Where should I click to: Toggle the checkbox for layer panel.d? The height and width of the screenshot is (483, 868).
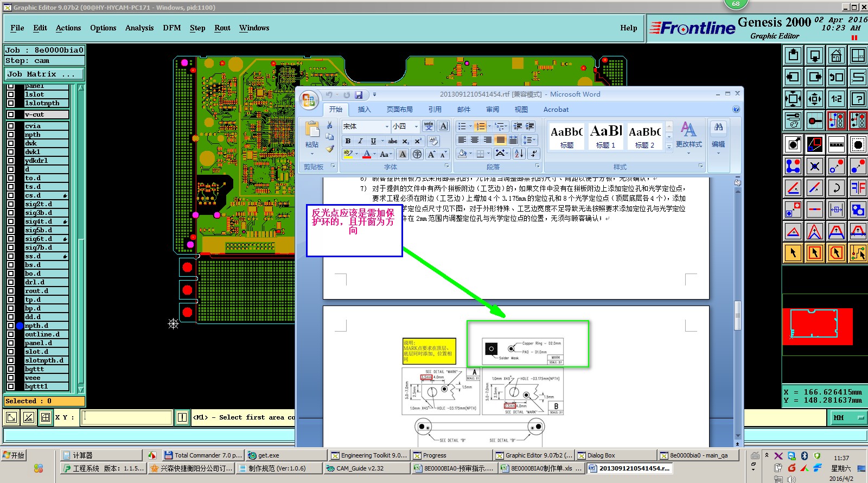[11, 343]
